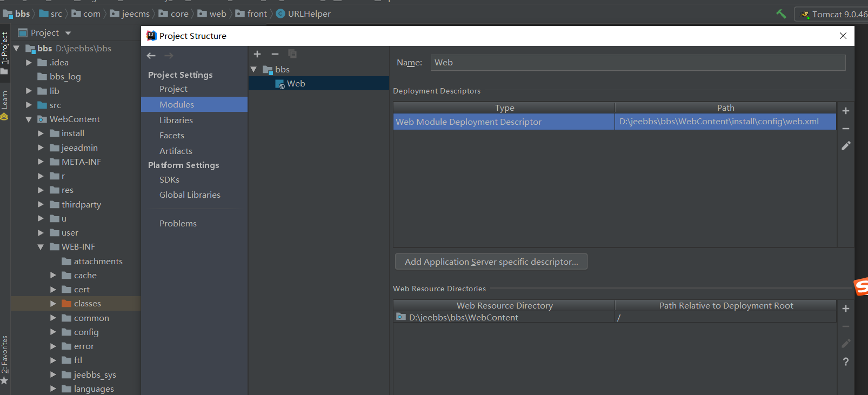
Task: Edit deployment descriptor with pencil icon
Action: 846,146
